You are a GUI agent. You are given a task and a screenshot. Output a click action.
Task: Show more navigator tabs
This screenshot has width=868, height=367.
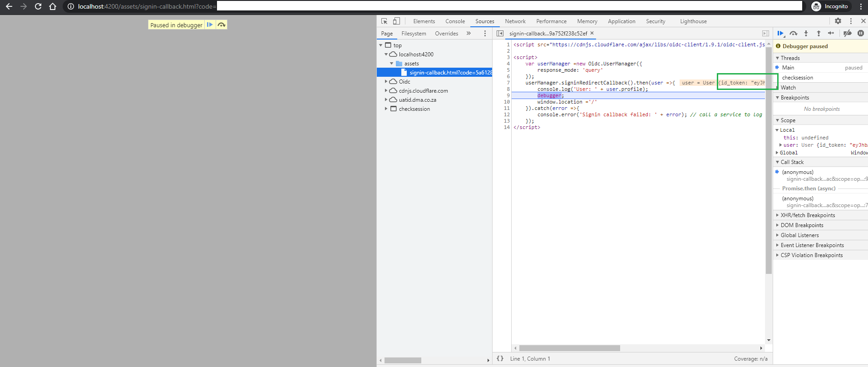point(469,33)
